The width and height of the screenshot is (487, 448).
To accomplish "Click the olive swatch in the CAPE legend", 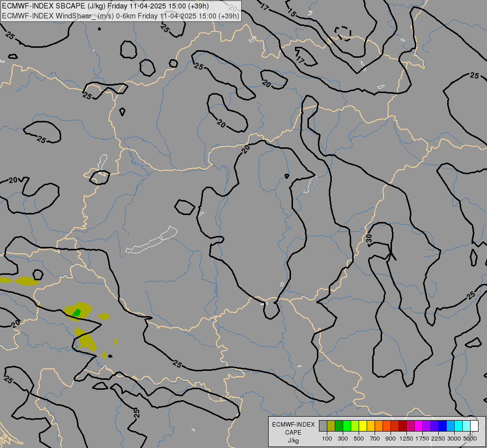I will click(x=331, y=426).
